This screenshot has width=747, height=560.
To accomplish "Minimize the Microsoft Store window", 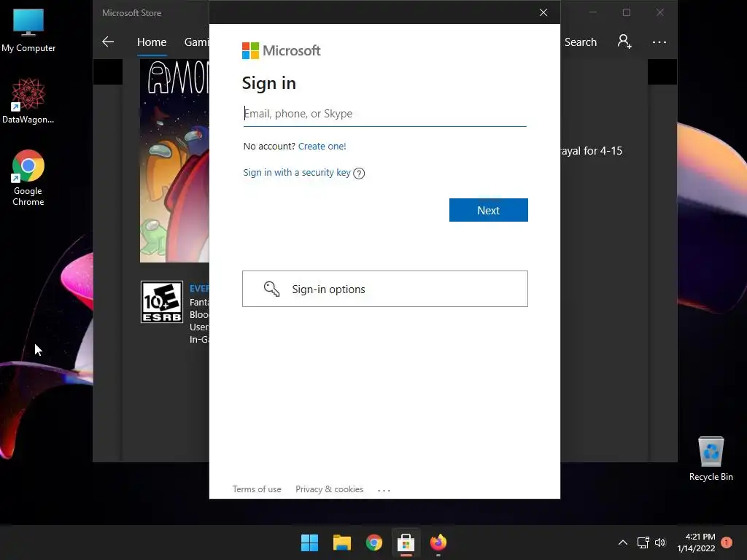I will coord(593,12).
